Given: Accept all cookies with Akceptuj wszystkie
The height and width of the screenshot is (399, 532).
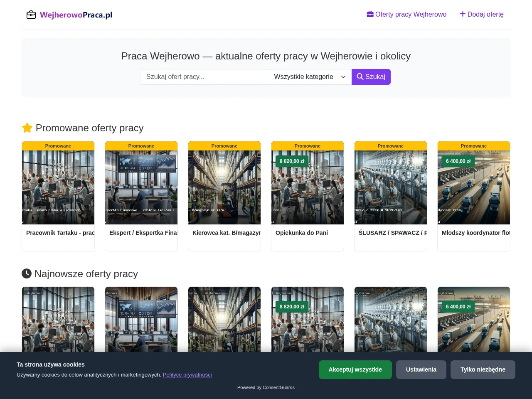Looking at the screenshot, I should (x=355, y=369).
